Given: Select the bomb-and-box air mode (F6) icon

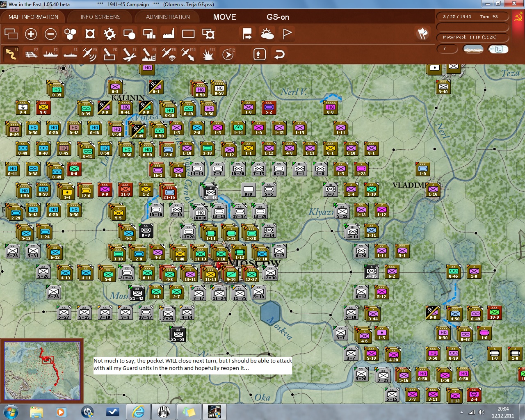Looking at the screenshot, I should pos(110,54).
